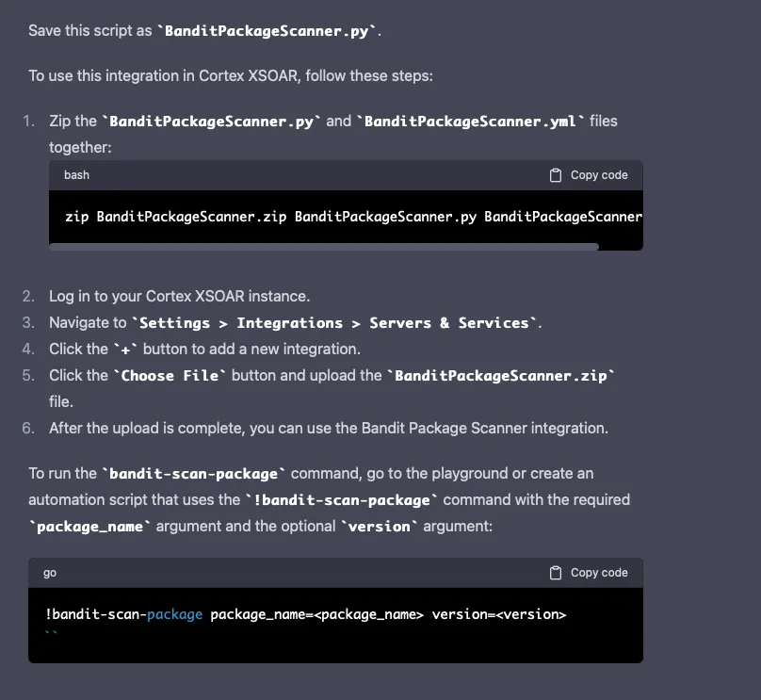Click "After the upload is complete" step 6 text

click(329, 429)
